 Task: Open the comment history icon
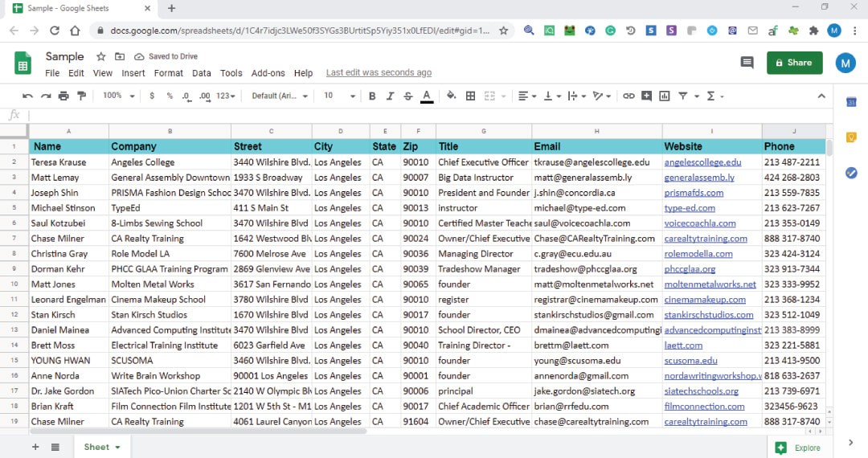[x=747, y=63]
